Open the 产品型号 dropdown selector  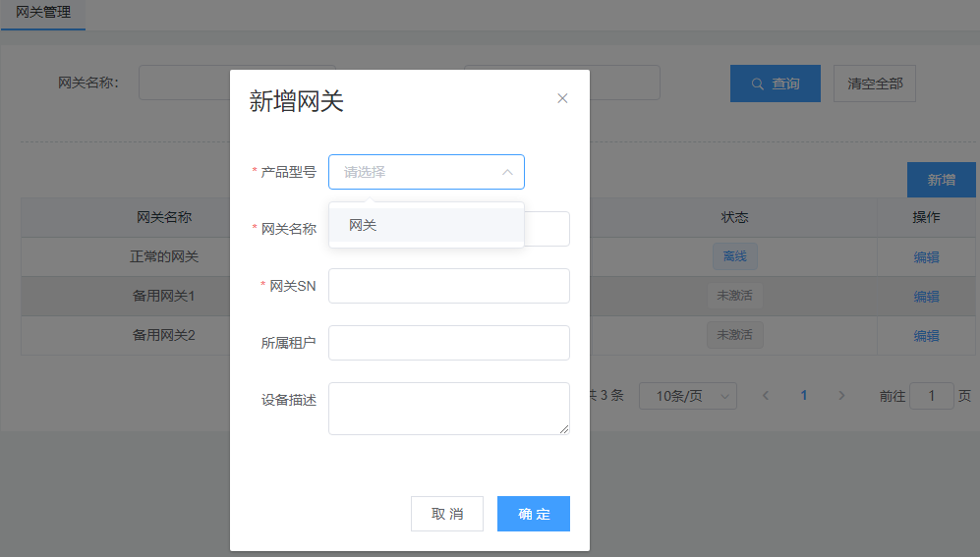click(418, 172)
